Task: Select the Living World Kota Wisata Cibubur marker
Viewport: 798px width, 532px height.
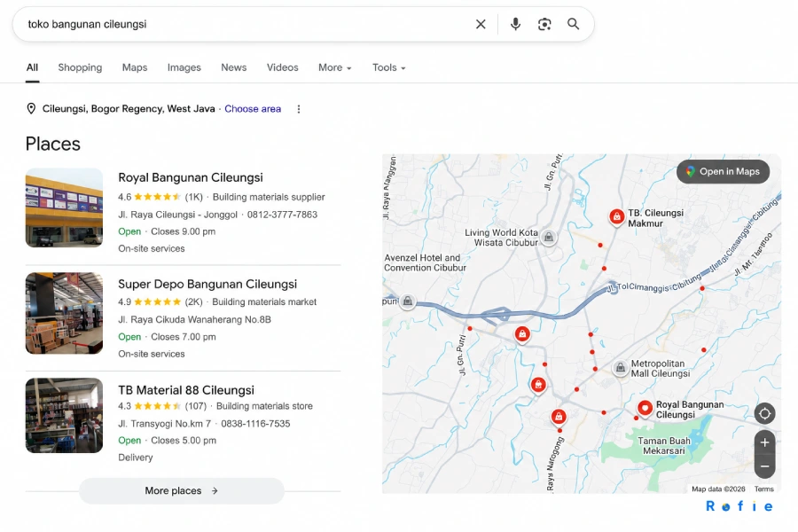Action: coord(549,237)
